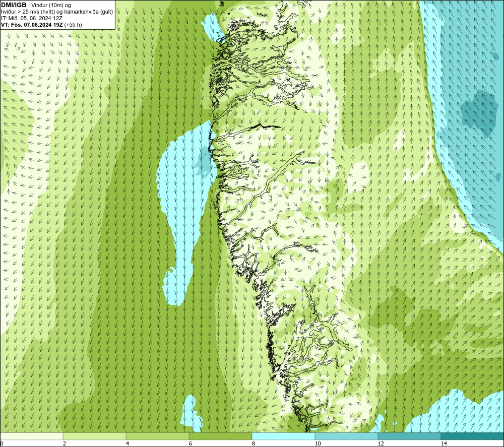Click the '(+55 h)' forecast offset text
This screenshot has width=504, height=447.
(73, 24)
